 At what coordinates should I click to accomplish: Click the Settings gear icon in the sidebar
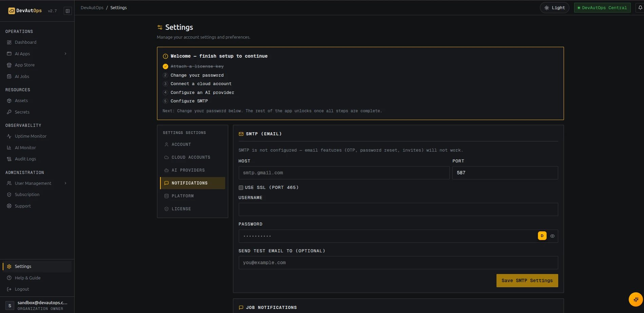click(9, 267)
